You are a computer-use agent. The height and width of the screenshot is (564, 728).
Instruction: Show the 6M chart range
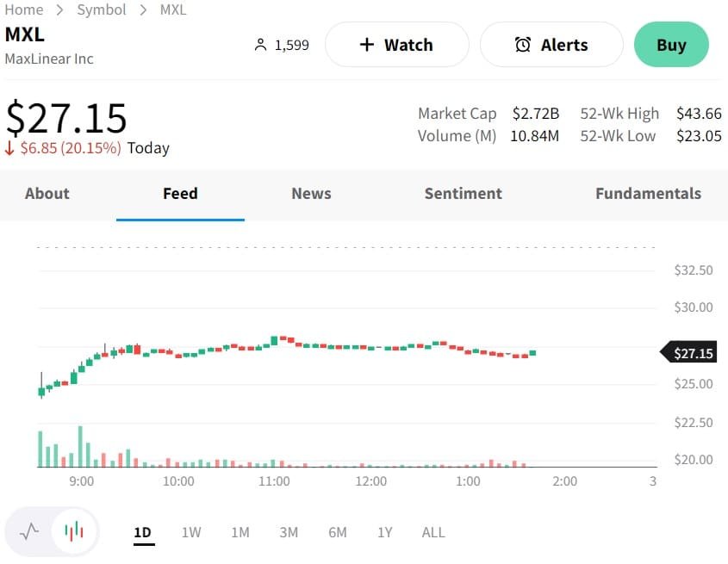pyautogui.click(x=338, y=532)
